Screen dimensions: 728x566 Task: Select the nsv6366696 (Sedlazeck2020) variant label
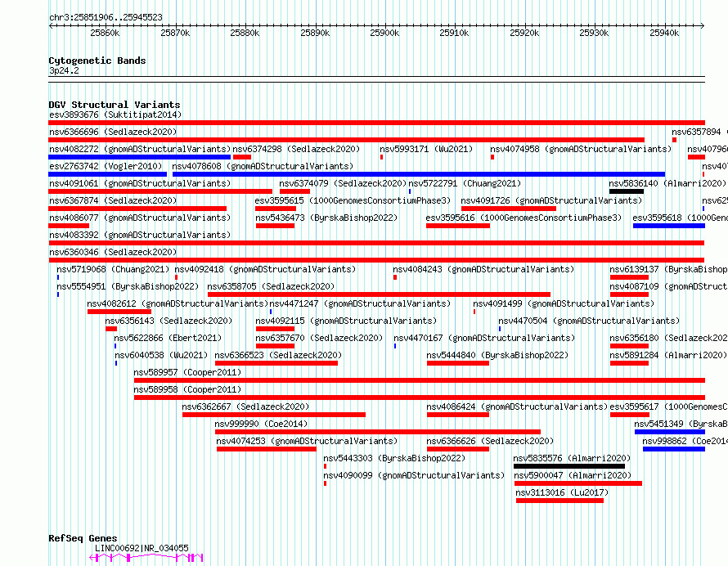pyautogui.click(x=113, y=132)
